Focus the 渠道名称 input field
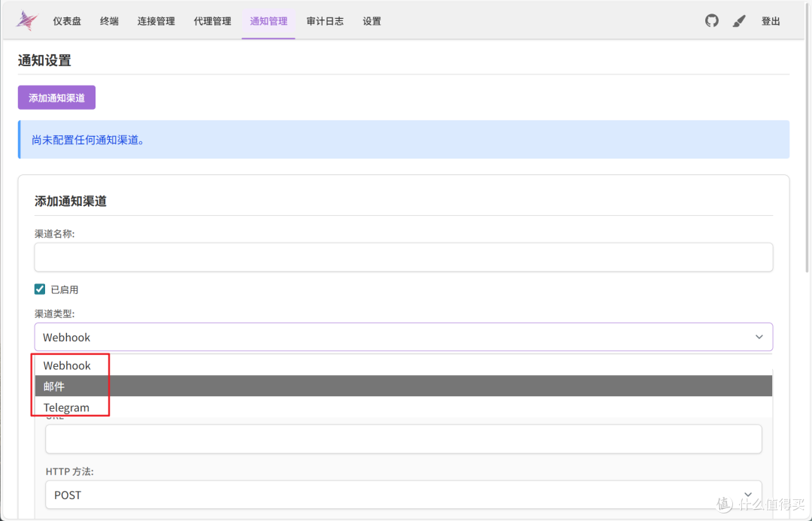812x521 pixels. (404, 257)
